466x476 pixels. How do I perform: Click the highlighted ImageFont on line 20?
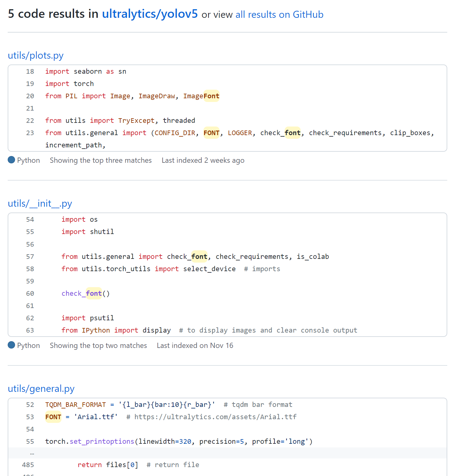click(x=211, y=96)
